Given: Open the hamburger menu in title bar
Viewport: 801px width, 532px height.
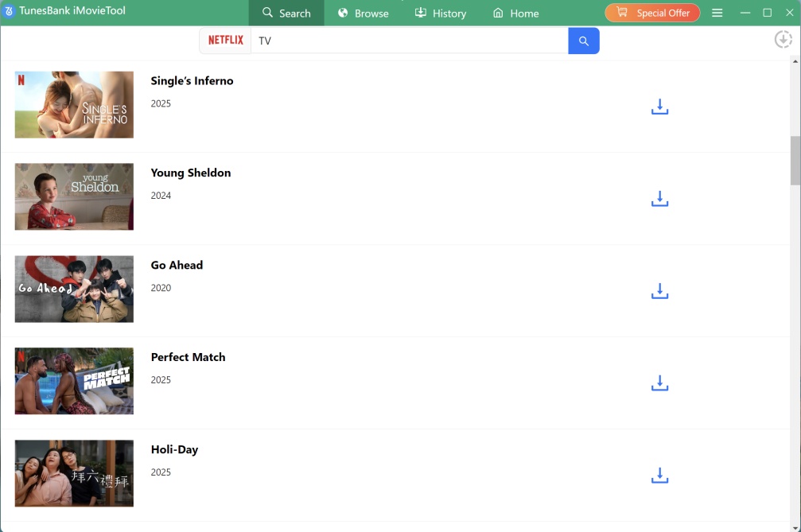Looking at the screenshot, I should point(717,13).
